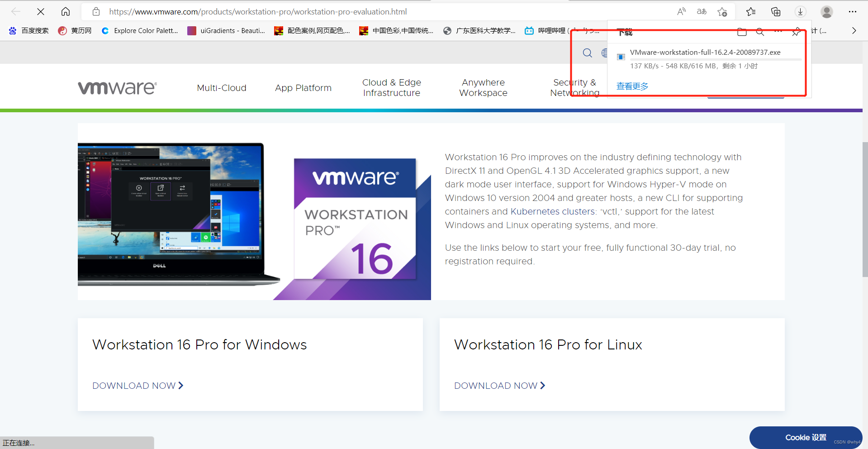The height and width of the screenshot is (449, 868).
Task: Click VMware site search icon
Action: (588, 53)
